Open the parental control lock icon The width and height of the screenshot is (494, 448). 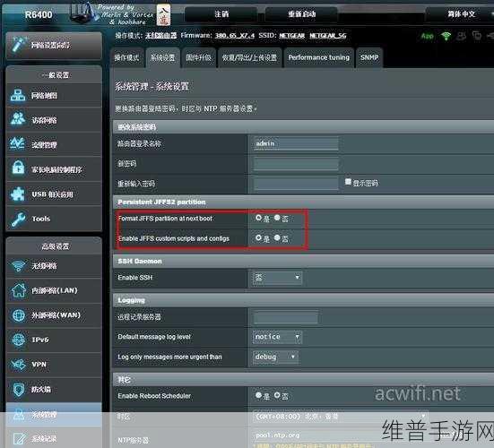point(18,168)
